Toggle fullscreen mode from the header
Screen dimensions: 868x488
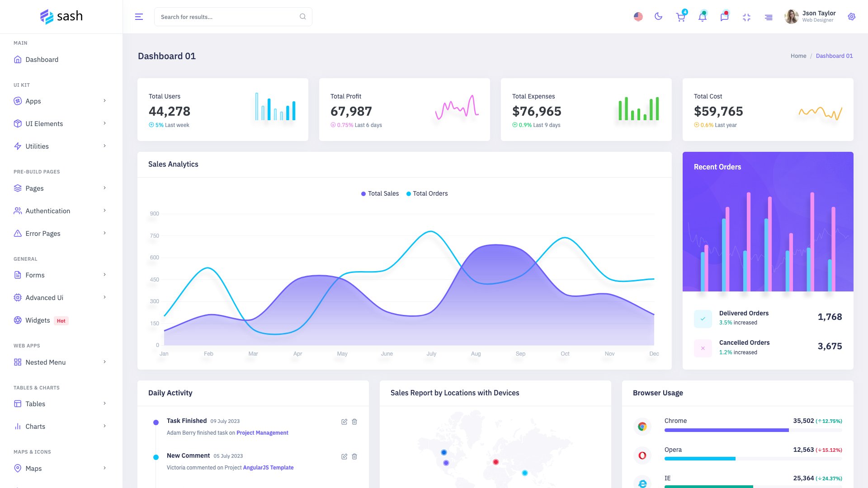[746, 17]
